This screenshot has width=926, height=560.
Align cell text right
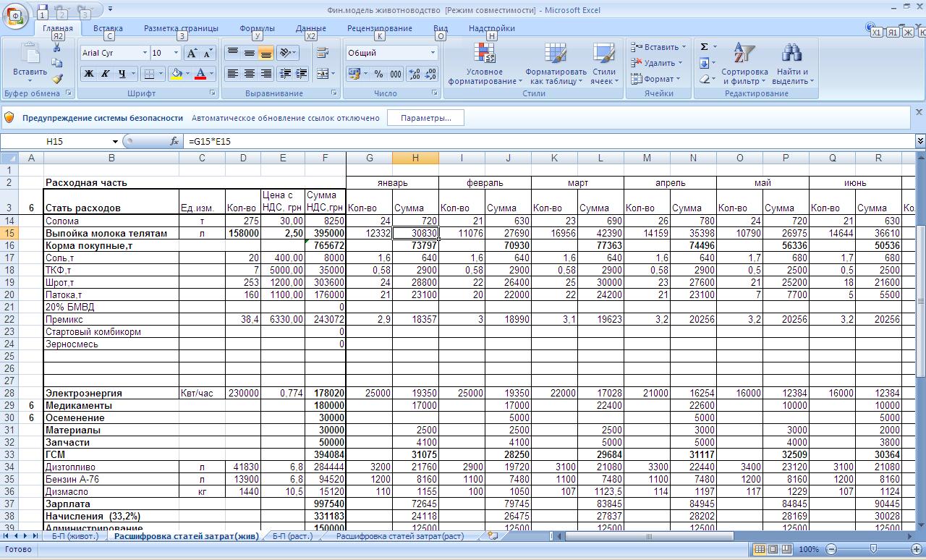(266, 74)
